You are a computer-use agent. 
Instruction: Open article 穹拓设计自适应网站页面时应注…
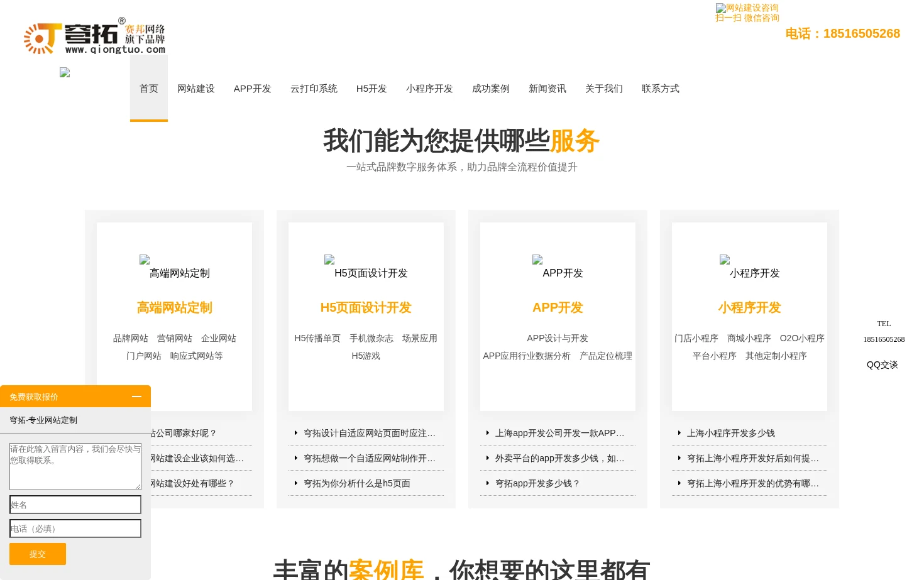coord(370,433)
